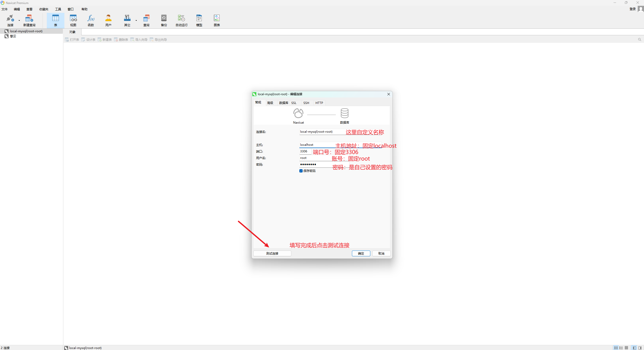Uncheck the 保存密码 (Save Password) checkbox
644x350 pixels.
(301, 171)
